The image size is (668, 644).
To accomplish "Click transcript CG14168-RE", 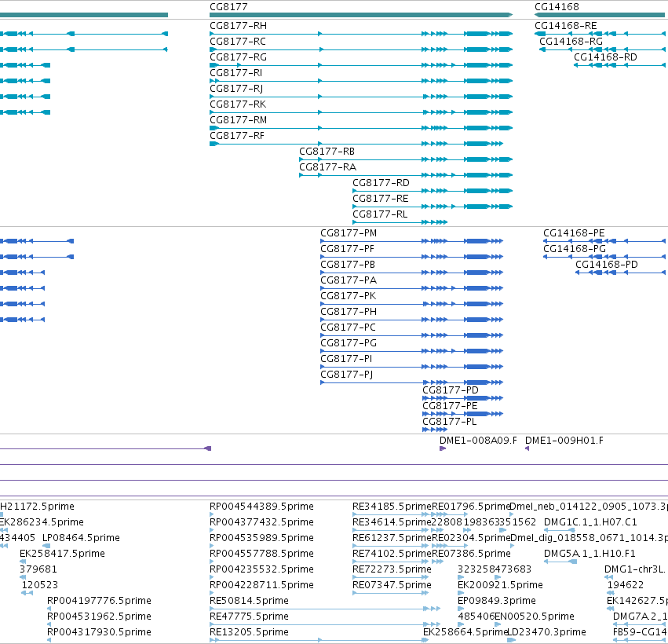I will 566,26.
